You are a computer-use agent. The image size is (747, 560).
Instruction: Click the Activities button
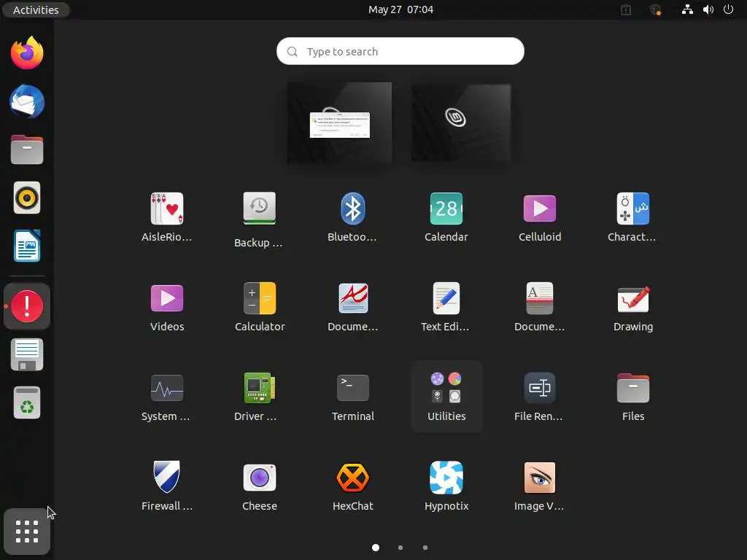(x=36, y=9)
